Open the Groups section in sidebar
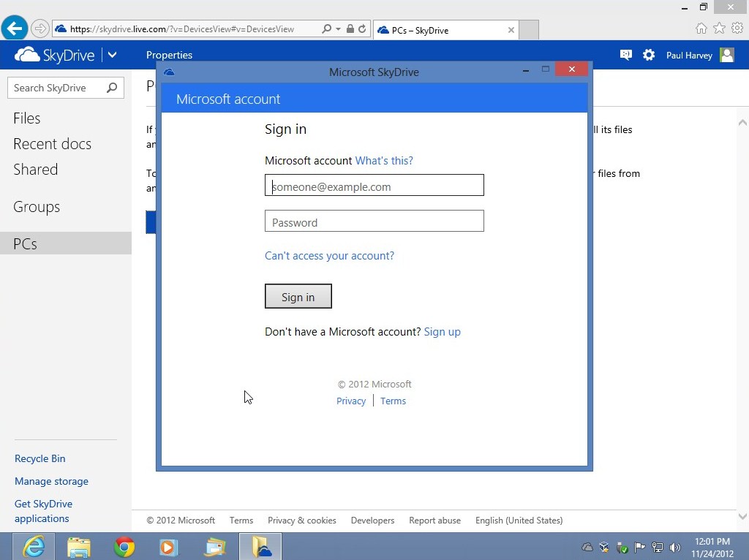The height and width of the screenshot is (560, 749). point(37,207)
